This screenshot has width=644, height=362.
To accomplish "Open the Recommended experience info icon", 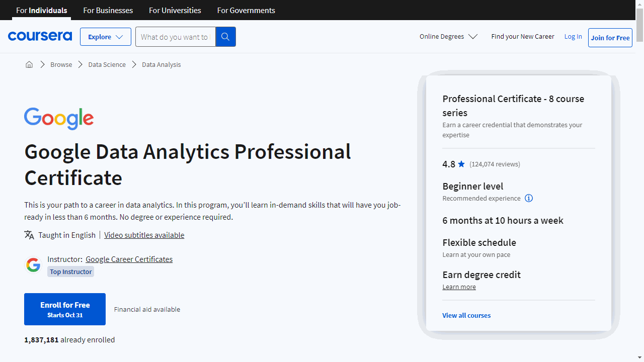I will [528, 198].
